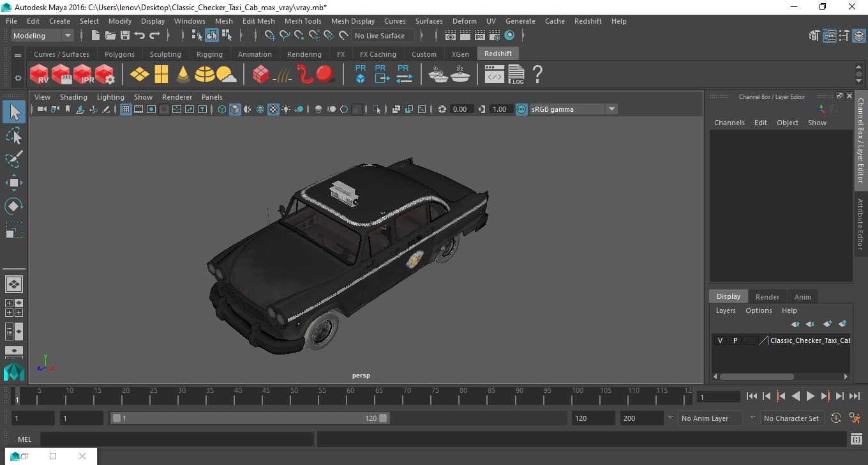
Task: Click the Channel Box / Layer Editor side tab
Action: pos(860,141)
